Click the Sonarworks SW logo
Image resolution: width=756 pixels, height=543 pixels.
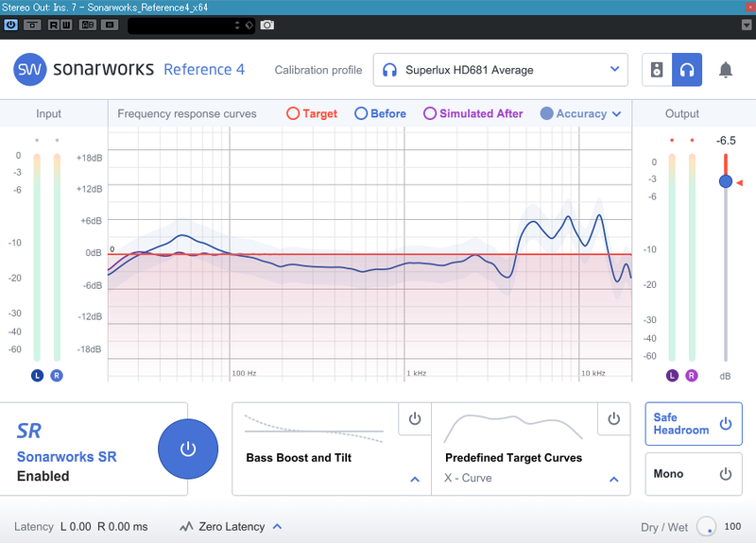(x=30, y=69)
